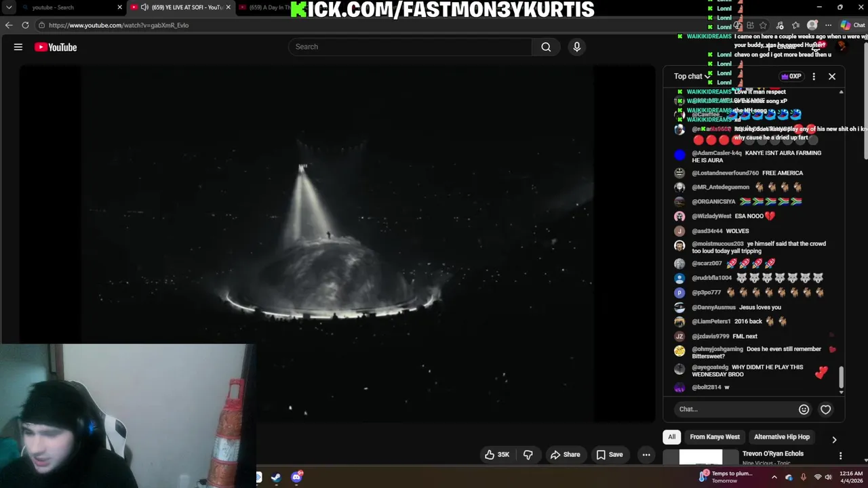Screen dimensions: 868x488
Task: Close the 'youtube - Search' tab
Action: coord(120,7)
